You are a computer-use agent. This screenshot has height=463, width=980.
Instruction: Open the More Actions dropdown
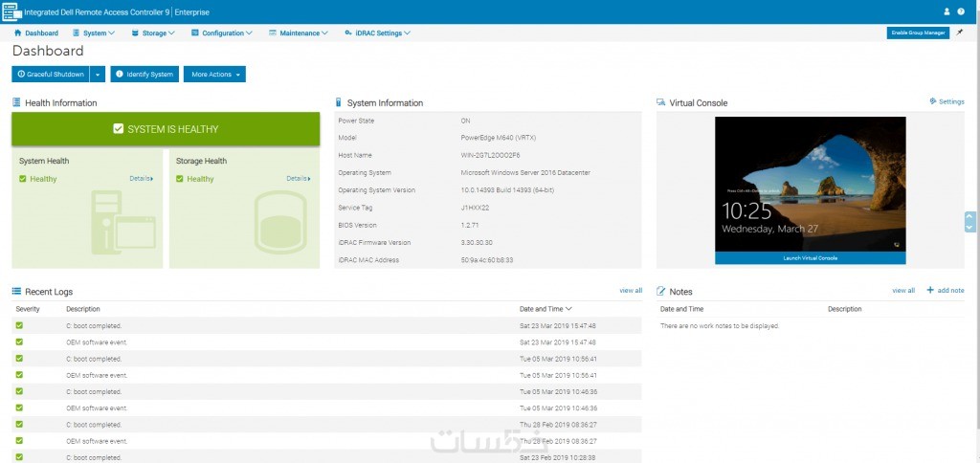tap(214, 75)
